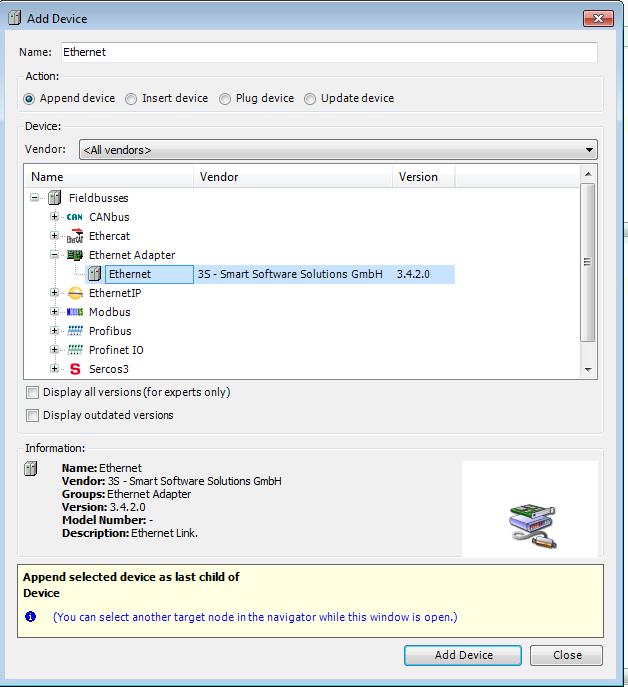The image size is (628, 687).
Task: Click the Fieldbusses folder icon
Action: click(54, 198)
